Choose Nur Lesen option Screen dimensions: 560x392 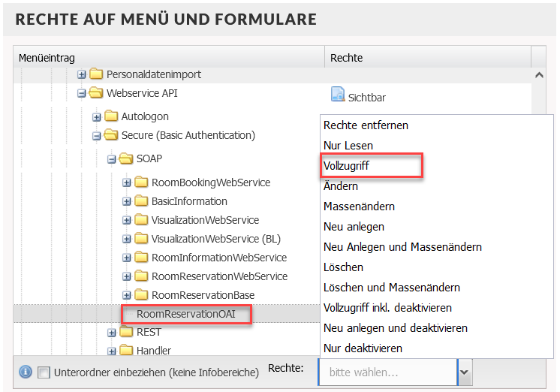pyautogui.click(x=436, y=146)
